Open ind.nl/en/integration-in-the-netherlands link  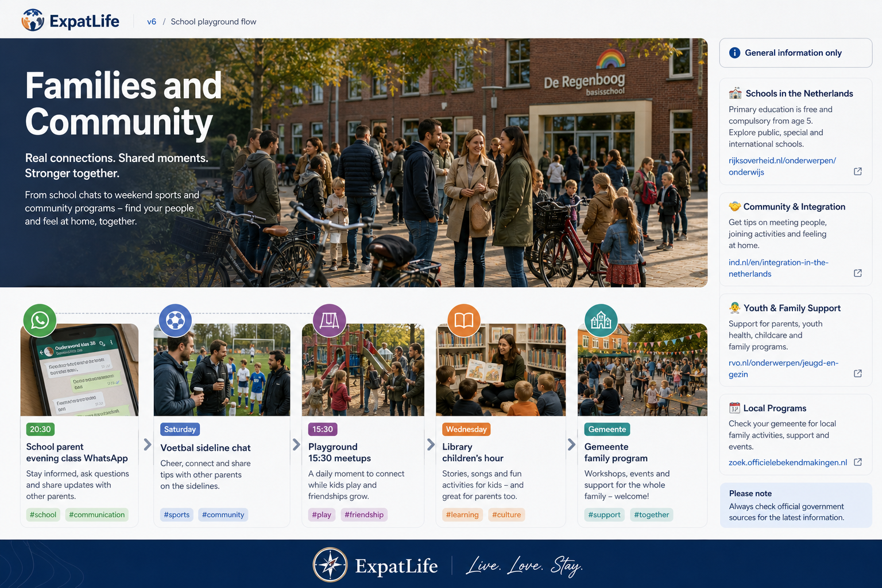(778, 268)
